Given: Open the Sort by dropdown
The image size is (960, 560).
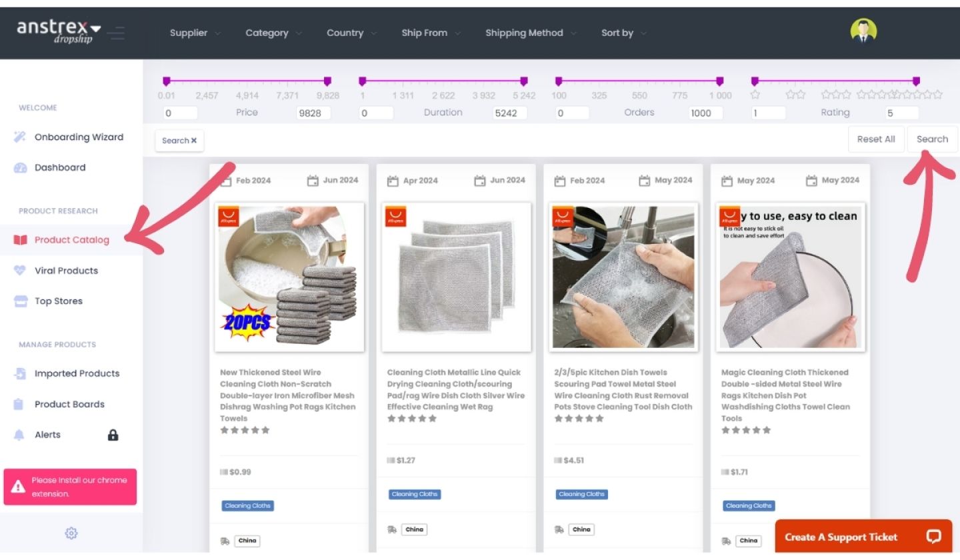Looking at the screenshot, I should pos(623,33).
